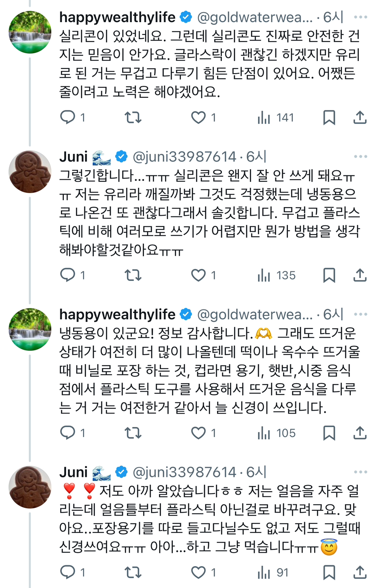This screenshot has width=378, height=588.
Task: Reply to the top happywealthylife tweet
Action: coord(68,117)
